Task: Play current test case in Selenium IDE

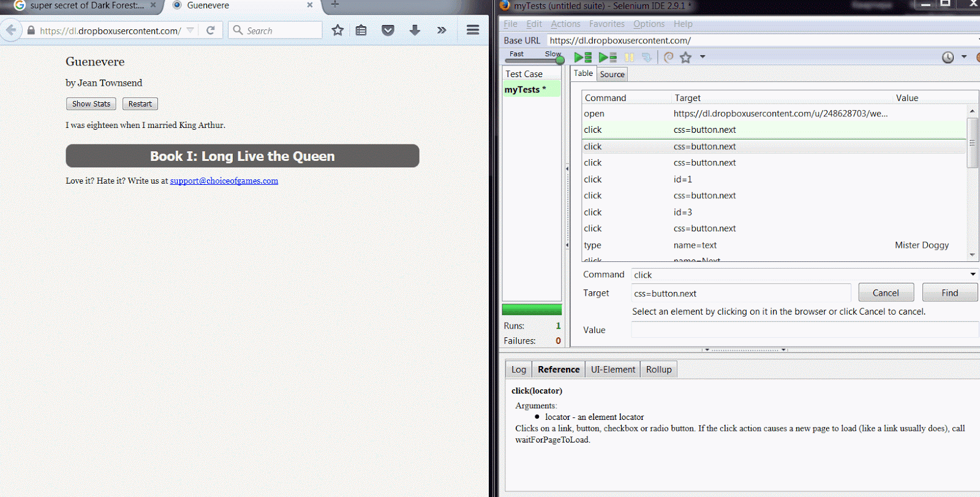Action: click(x=608, y=57)
